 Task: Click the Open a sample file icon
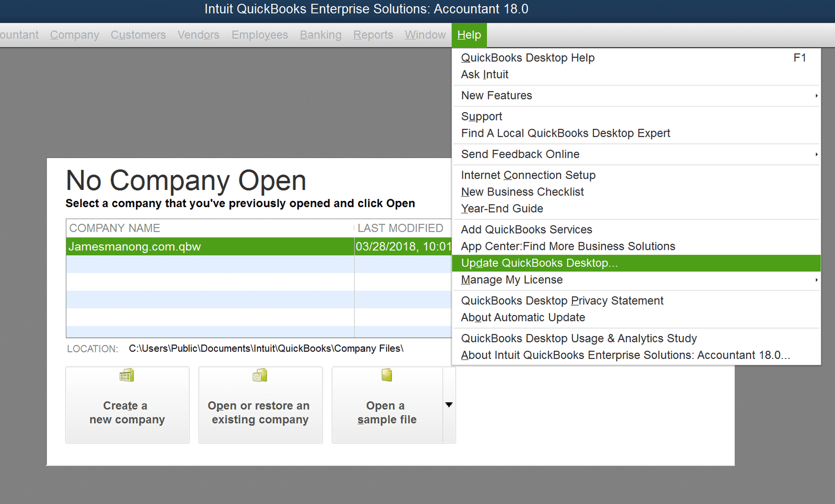387,375
